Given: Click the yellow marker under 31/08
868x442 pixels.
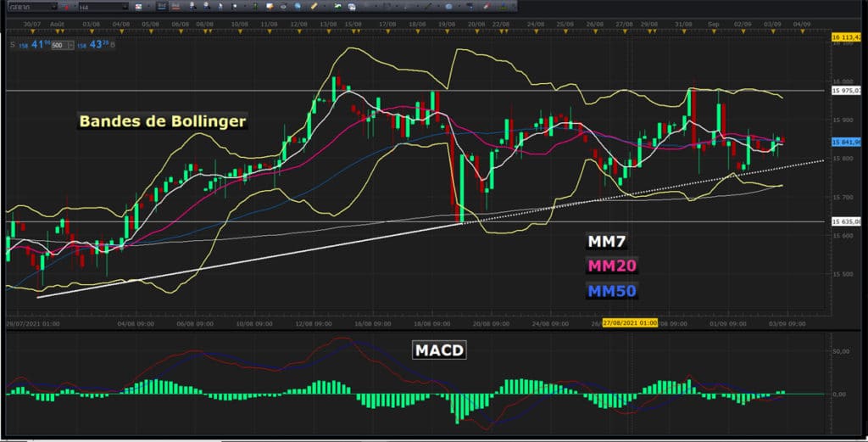Looking at the screenshot, I should (684, 31).
